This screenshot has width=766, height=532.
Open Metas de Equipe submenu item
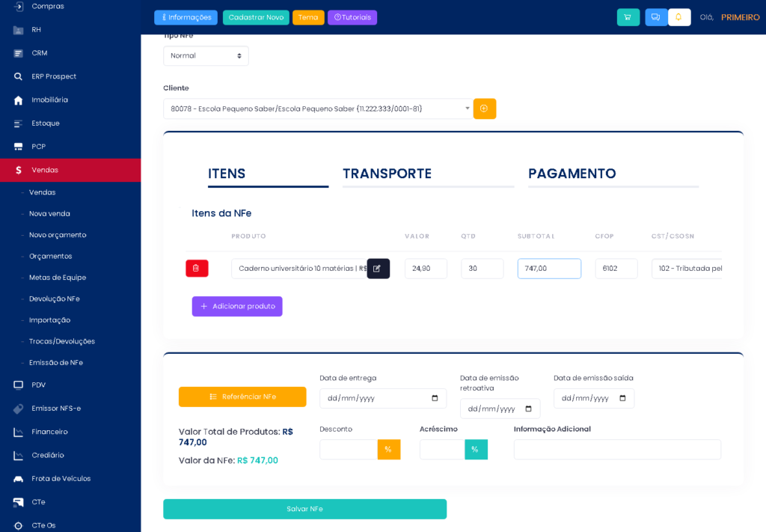tap(58, 278)
